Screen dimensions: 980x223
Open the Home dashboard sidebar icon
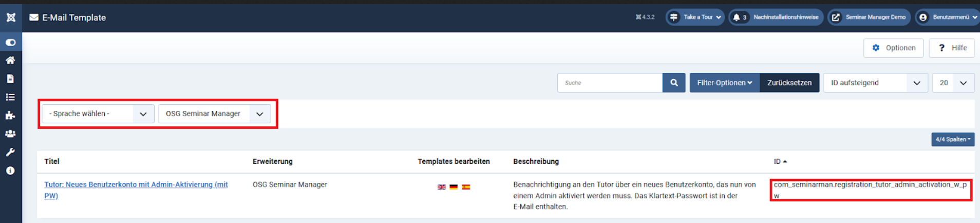10,60
